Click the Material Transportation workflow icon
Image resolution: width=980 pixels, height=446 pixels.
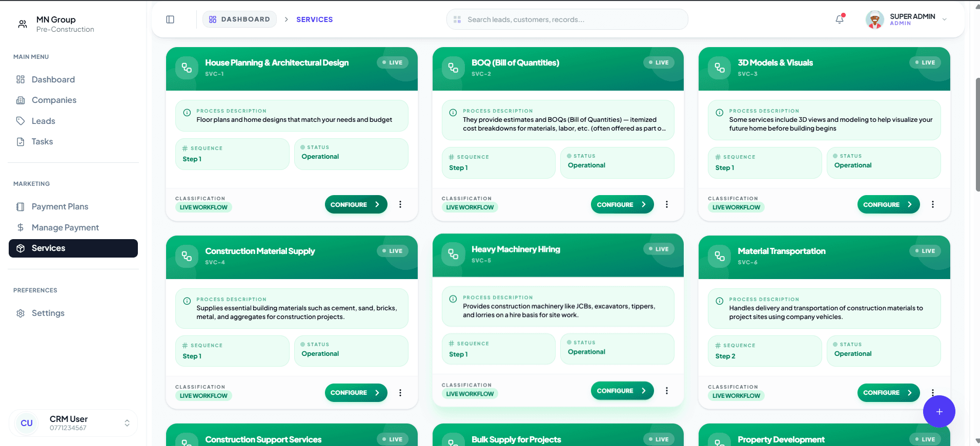click(720, 256)
